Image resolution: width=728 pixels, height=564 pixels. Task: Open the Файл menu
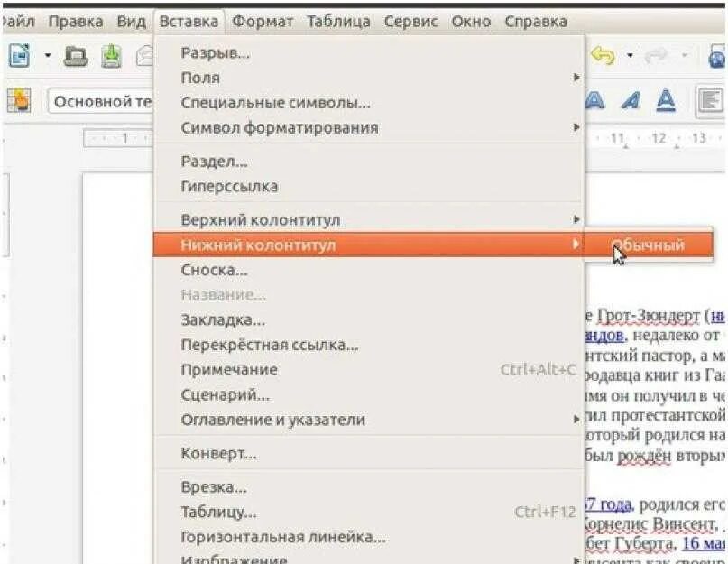(18, 22)
